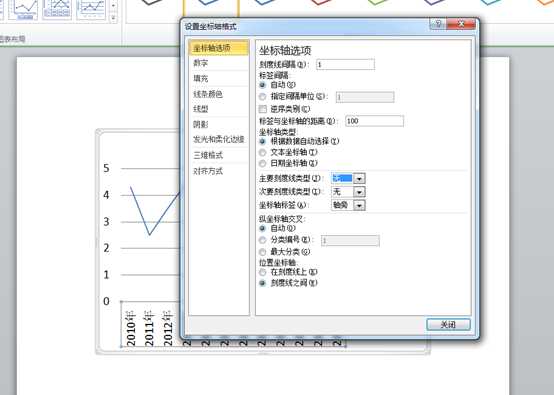The width and height of the screenshot is (554, 395).
Task: Click the 关闭 button in the dialog
Action: (x=448, y=324)
